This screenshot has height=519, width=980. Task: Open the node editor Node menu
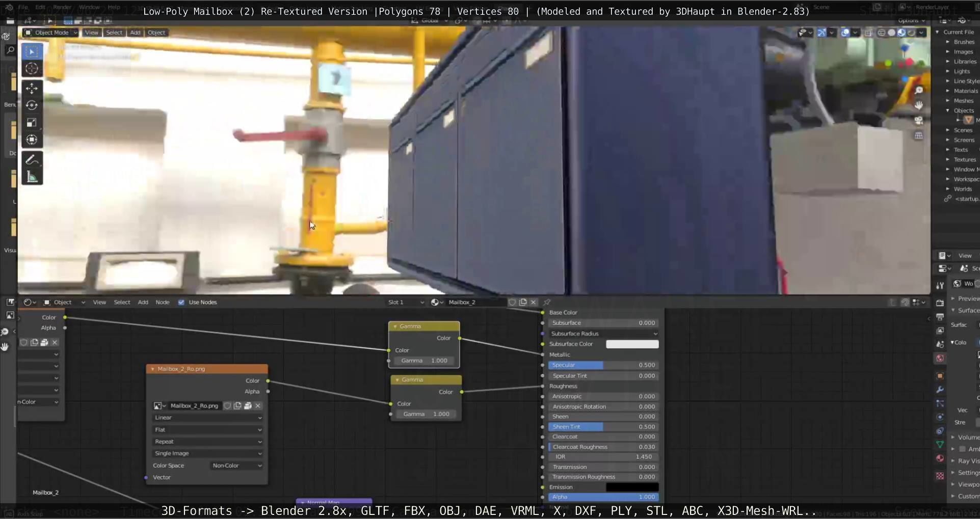click(163, 303)
